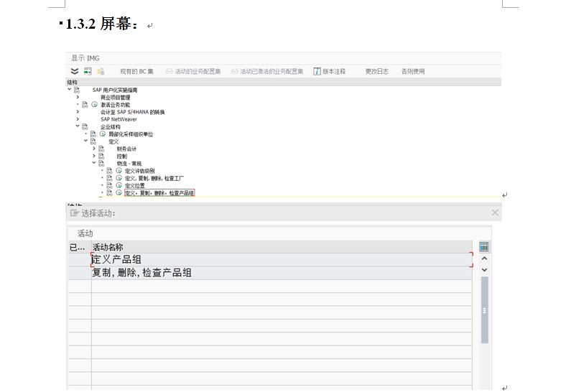Select tree item 激活业务功能
566x392 pixels.
[115, 105]
